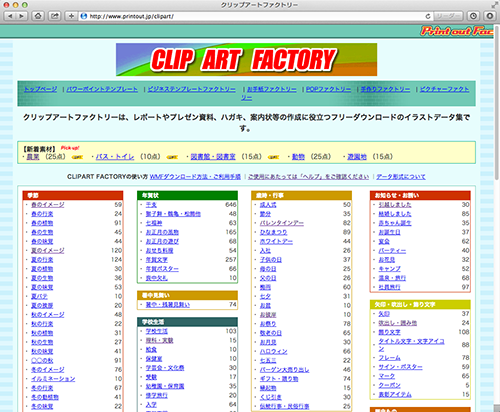Screen dimensions: 500x412
Task: Open the home page via the house icon
Action: [38, 16]
